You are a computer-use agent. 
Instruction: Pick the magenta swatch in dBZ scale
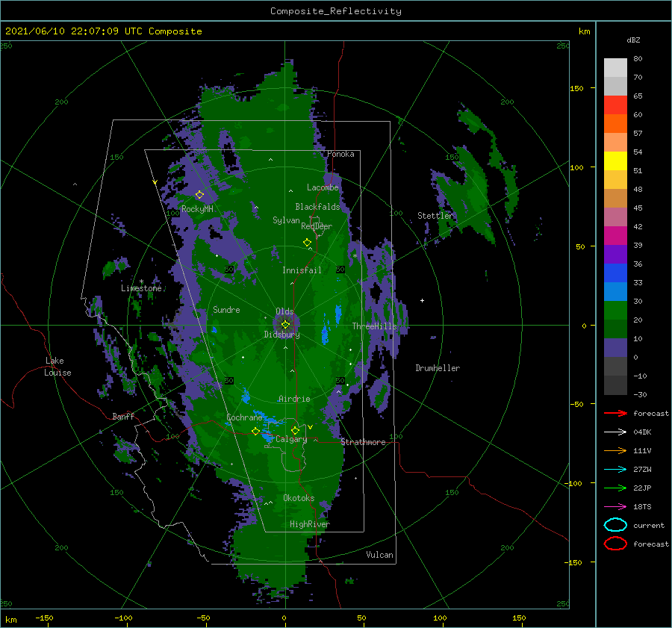coord(615,236)
